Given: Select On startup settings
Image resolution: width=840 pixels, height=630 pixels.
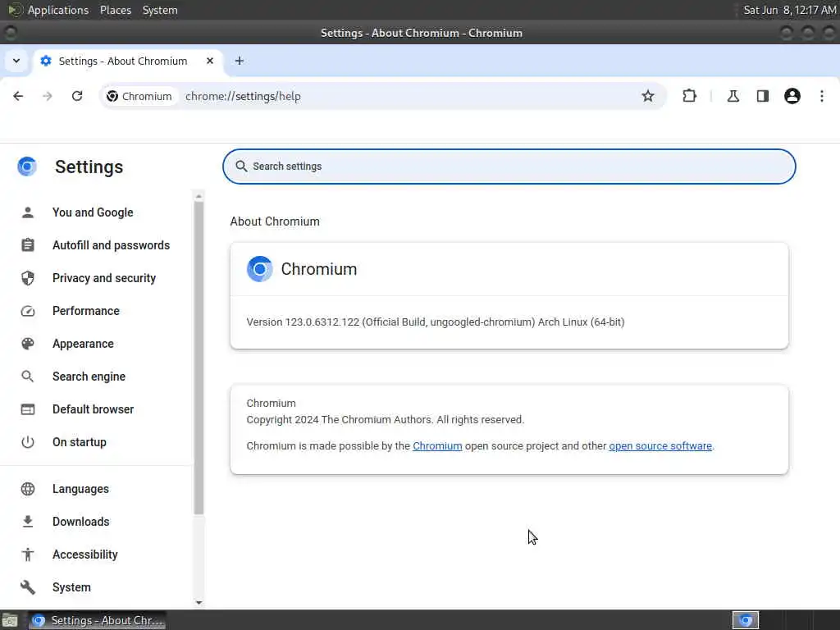Looking at the screenshot, I should [80, 442].
